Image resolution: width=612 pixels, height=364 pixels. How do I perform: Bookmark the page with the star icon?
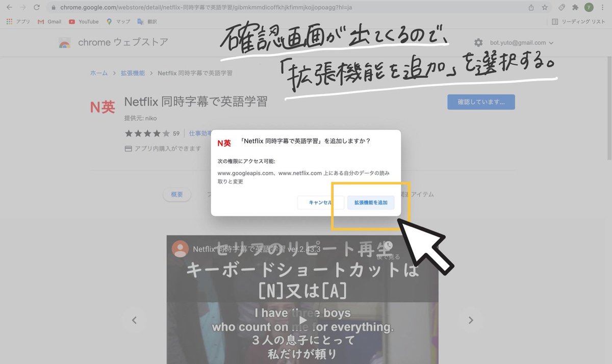(545, 8)
